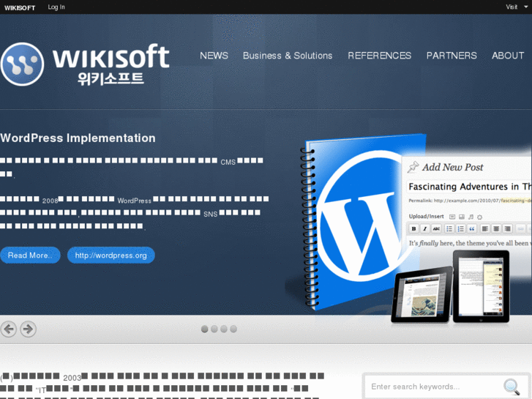Select the fourth slider dot
Screen dimensions: 532x399
tap(233, 329)
